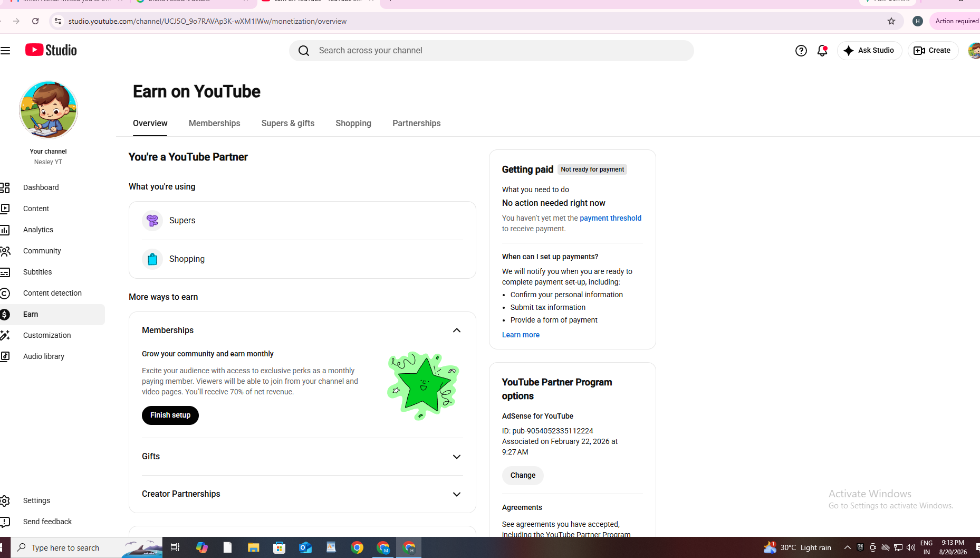Open File Explorer from the taskbar
This screenshot has width=980, height=558.
pyautogui.click(x=254, y=548)
